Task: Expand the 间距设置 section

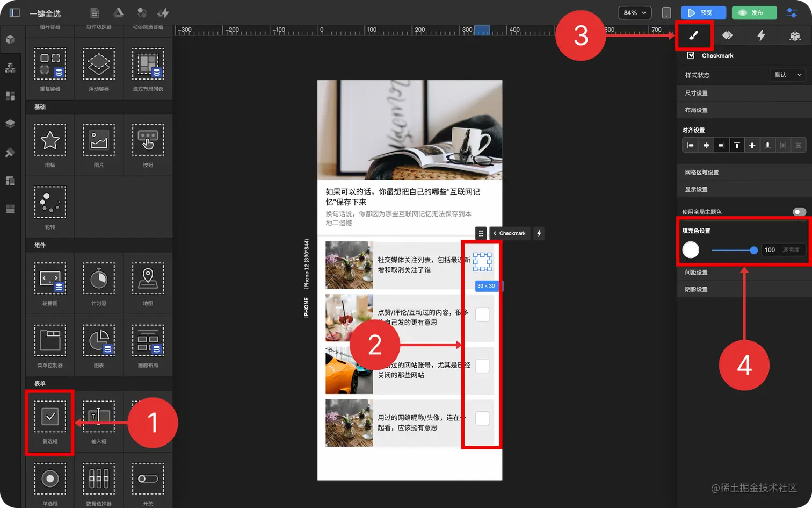Action: click(744, 273)
